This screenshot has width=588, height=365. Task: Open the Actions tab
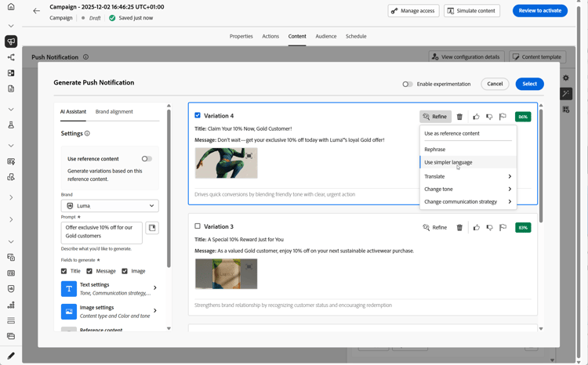[270, 36]
